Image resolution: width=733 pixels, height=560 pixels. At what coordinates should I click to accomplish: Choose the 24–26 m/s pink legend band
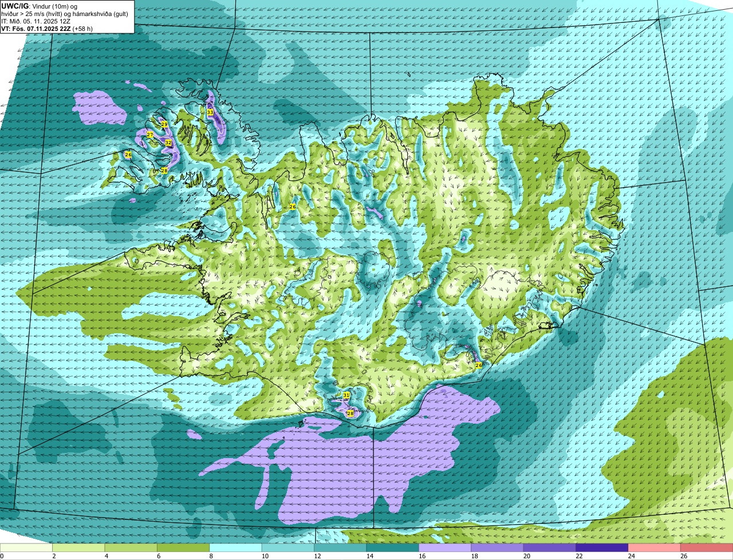pos(654,548)
